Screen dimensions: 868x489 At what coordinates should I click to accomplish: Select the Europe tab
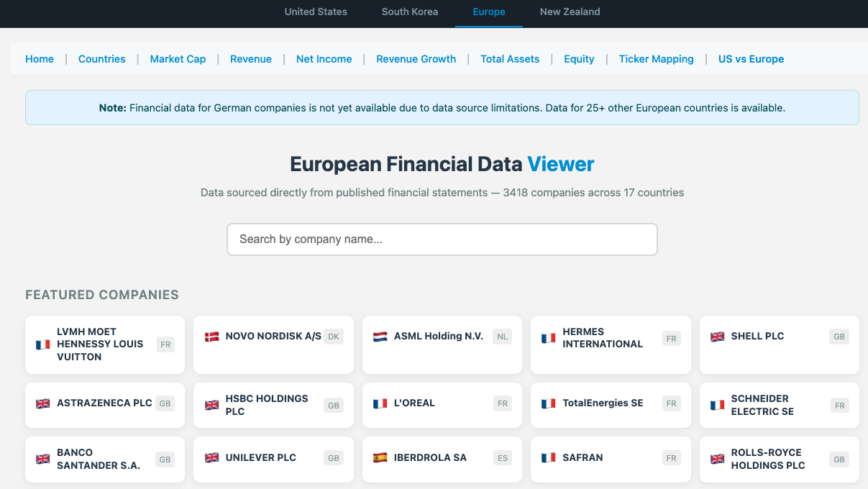tap(489, 12)
